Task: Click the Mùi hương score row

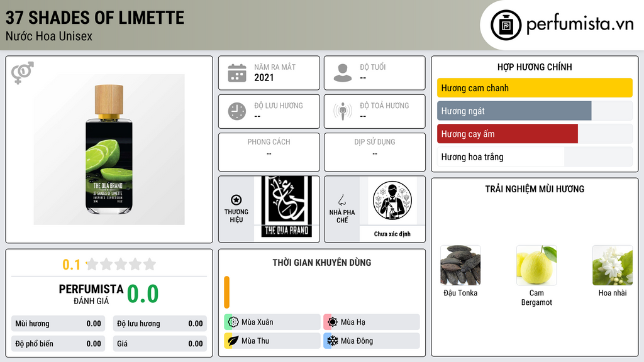Action: point(58,324)
